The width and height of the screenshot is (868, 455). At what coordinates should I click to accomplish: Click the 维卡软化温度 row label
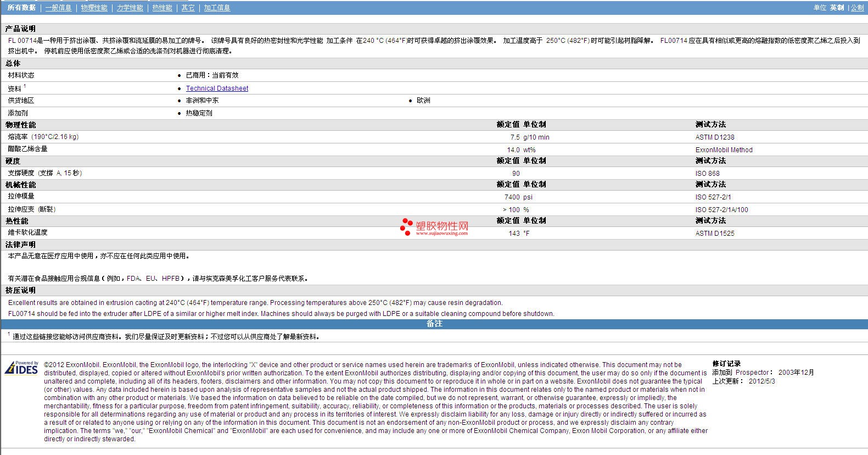click(27, 232)
